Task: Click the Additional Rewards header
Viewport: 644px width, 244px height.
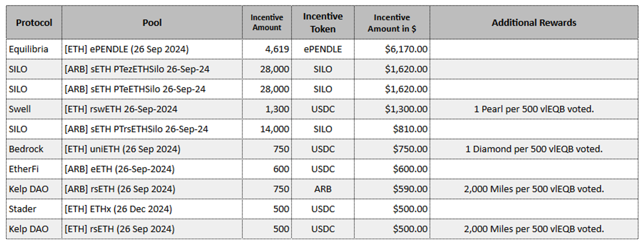Action: 534,23
